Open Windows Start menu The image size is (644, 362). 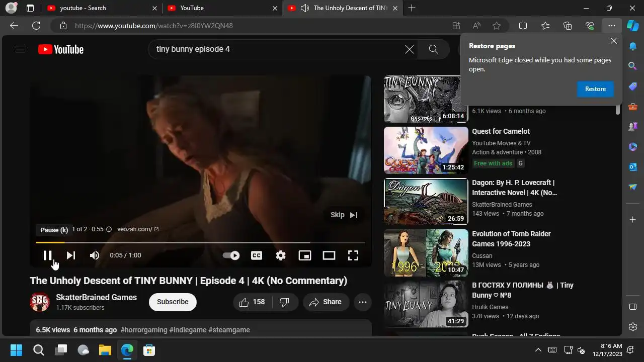(16, 350)
